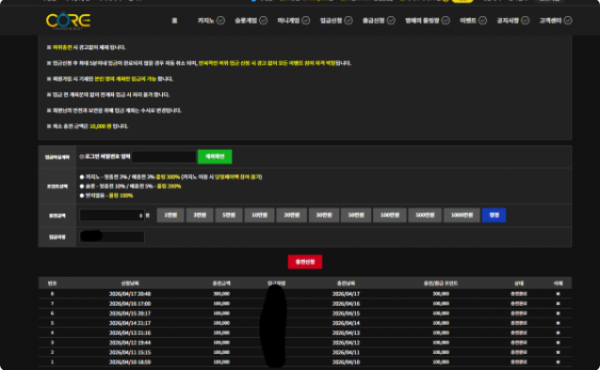The width and height of the screenshot is (600, 370).
Task: Open the CORE logo home link
Action: [x=68, y=21]
